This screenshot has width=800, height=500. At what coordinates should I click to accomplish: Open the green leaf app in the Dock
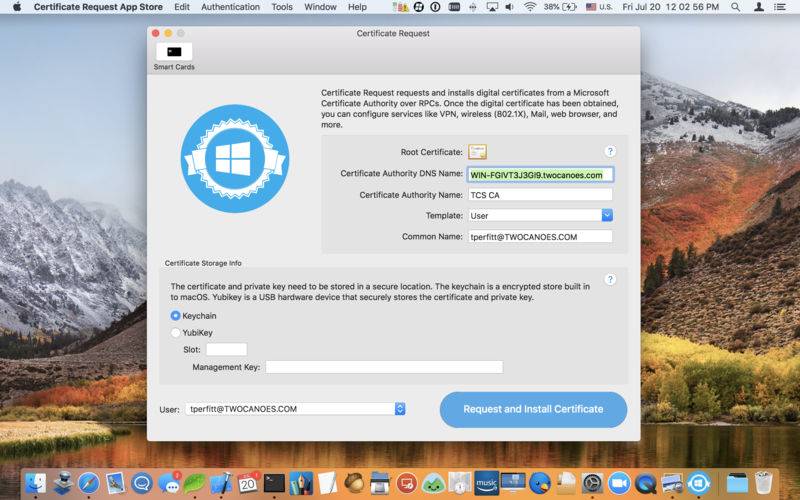(194, 483)
